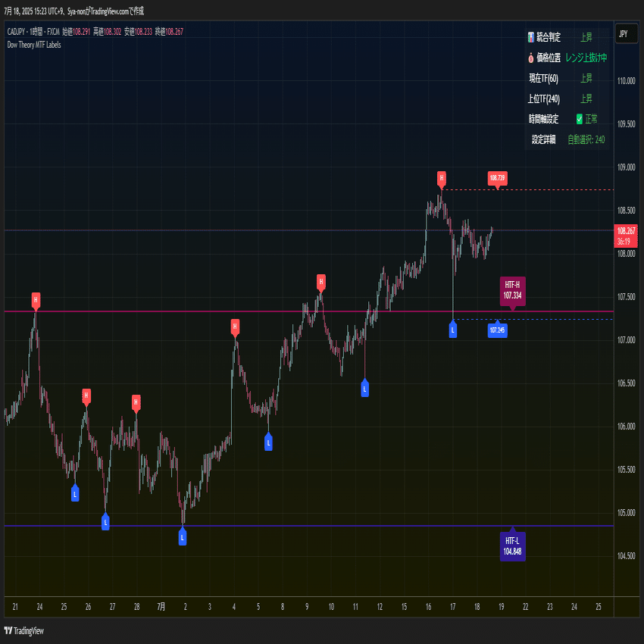Click the L marker below the June 25 low

[75, 494]
